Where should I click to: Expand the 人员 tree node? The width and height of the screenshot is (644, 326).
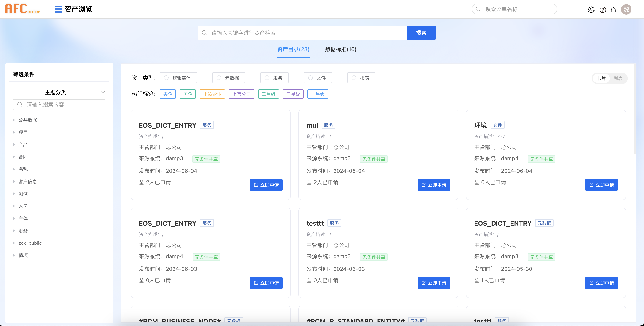[14, 206]
